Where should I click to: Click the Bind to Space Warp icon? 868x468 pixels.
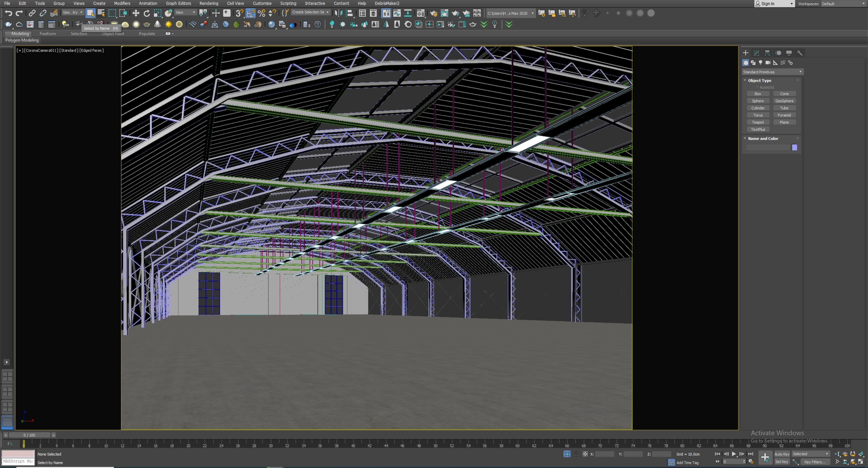[x=54, y=13]
